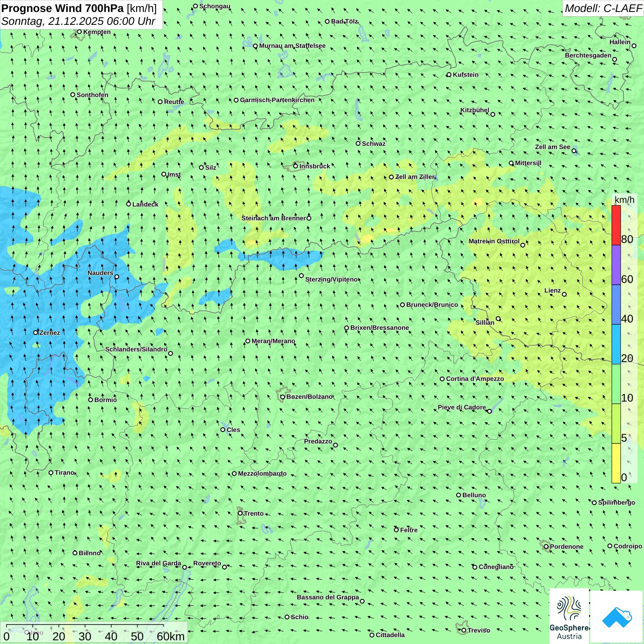Click the 'Mezzolombardo' label
644x644 pixels.
[x=262, y=473]
